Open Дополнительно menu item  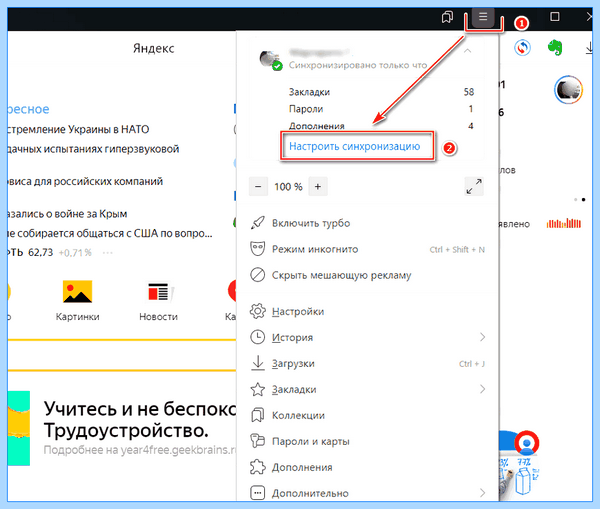point(367,493)
